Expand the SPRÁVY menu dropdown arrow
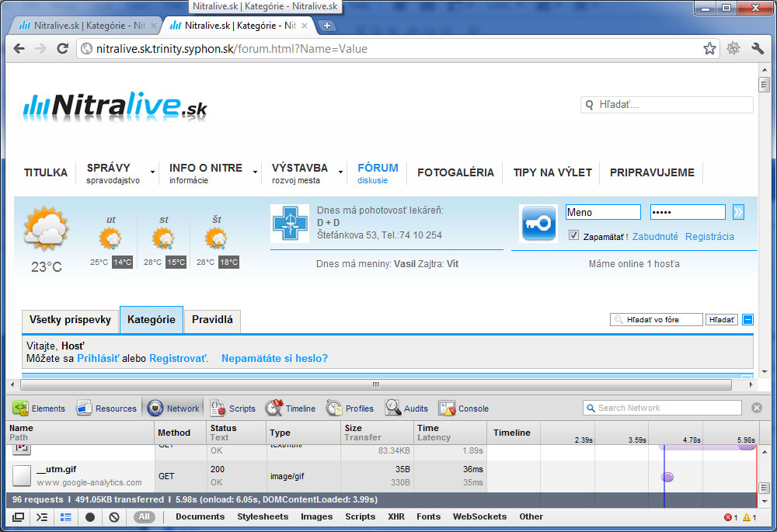 point(152,172)
